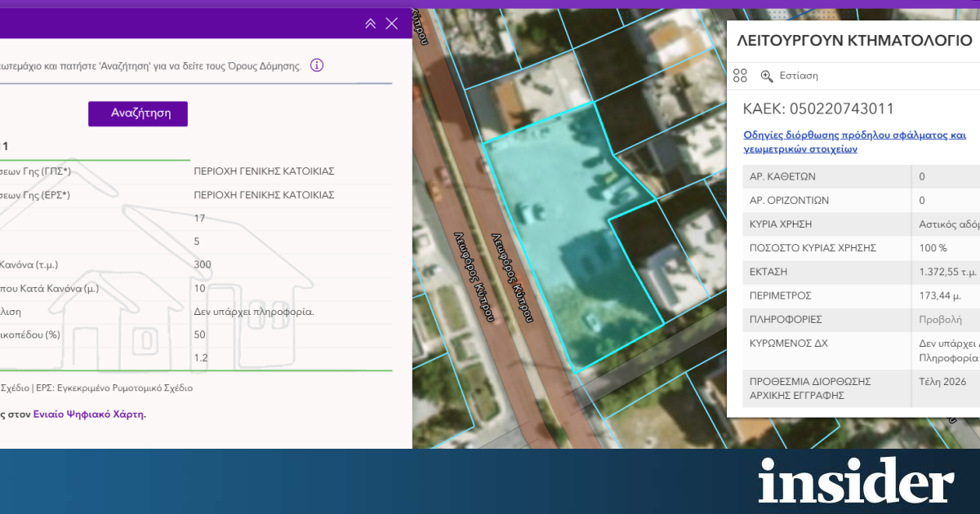Click the four-circle grid icon in Κτηματολόγιο popup
The width and height of the screenshot is (980, 514).
coord(740,76)
